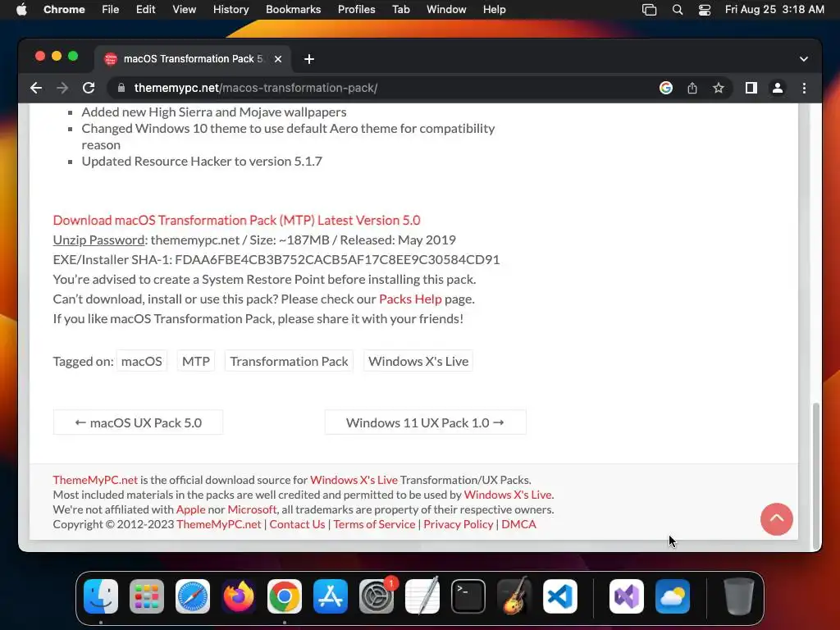Open the Chrome profile avatar
The height and width of the screenshot is (630, 840).
(x=778, y=88)
